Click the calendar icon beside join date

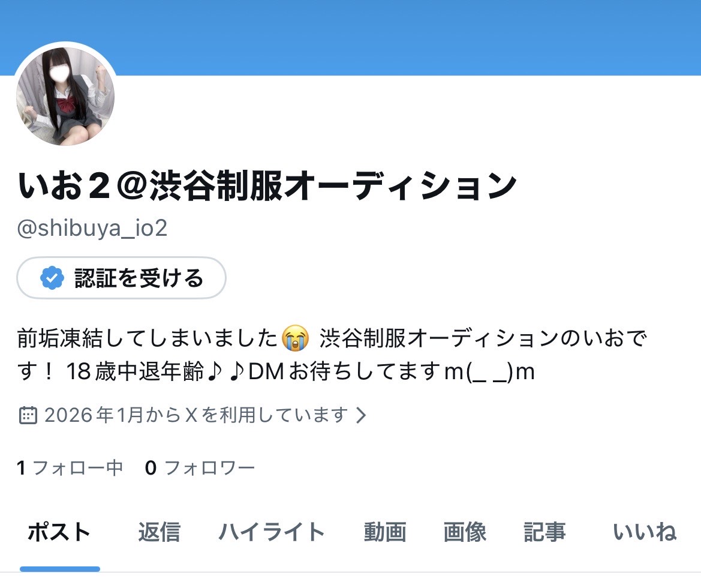[28, 415]
